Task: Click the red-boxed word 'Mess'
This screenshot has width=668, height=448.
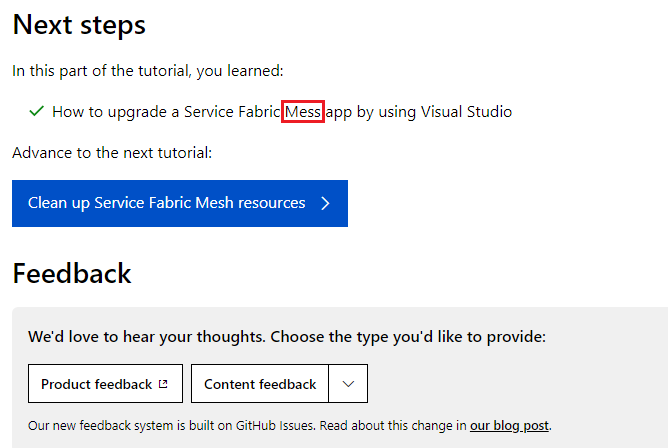Action: (x=303, y=112)
